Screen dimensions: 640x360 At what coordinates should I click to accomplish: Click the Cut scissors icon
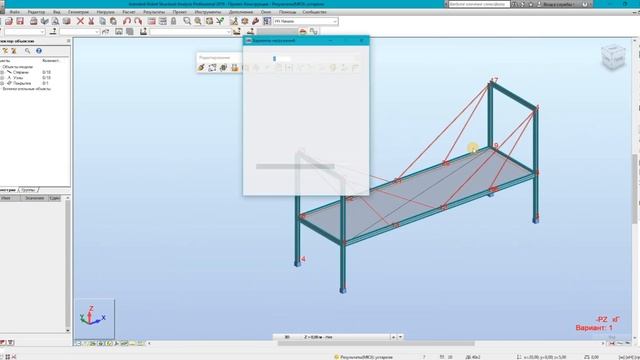click(x=91, y=21)
